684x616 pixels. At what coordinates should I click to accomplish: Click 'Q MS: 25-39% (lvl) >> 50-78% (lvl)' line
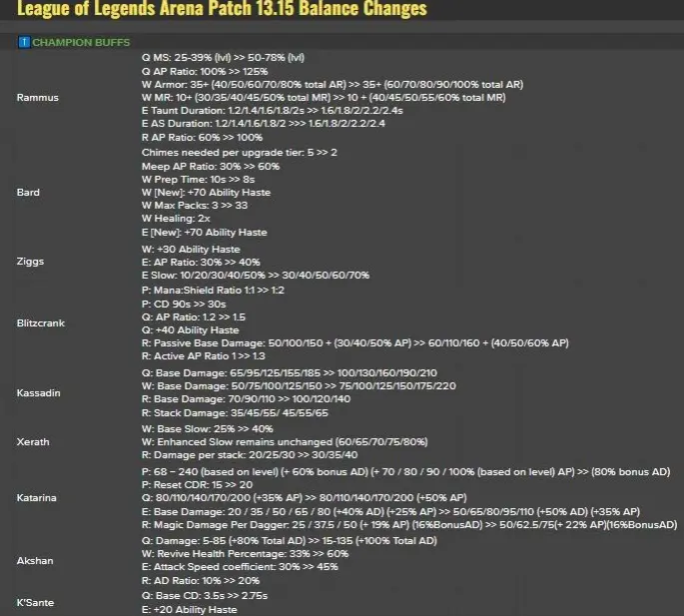pos(223,58)
